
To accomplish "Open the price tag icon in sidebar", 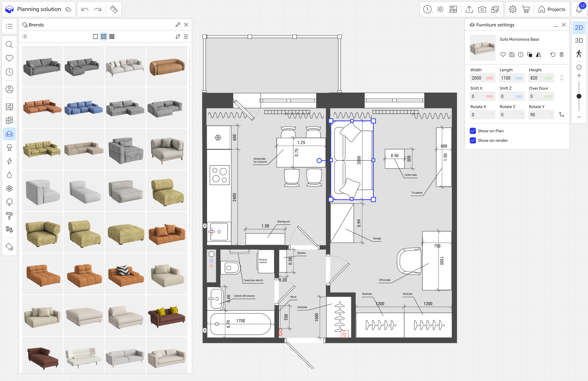I will [10, 247].
